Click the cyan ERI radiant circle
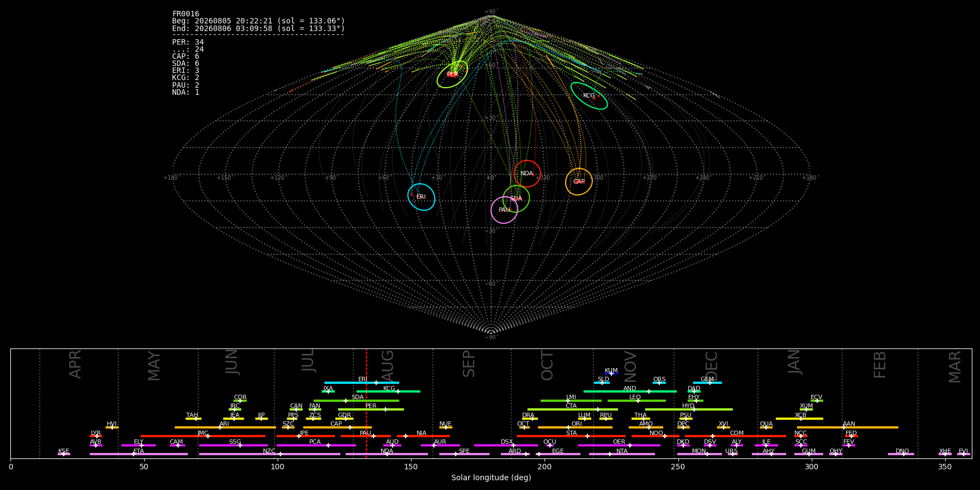 [421, 197]
